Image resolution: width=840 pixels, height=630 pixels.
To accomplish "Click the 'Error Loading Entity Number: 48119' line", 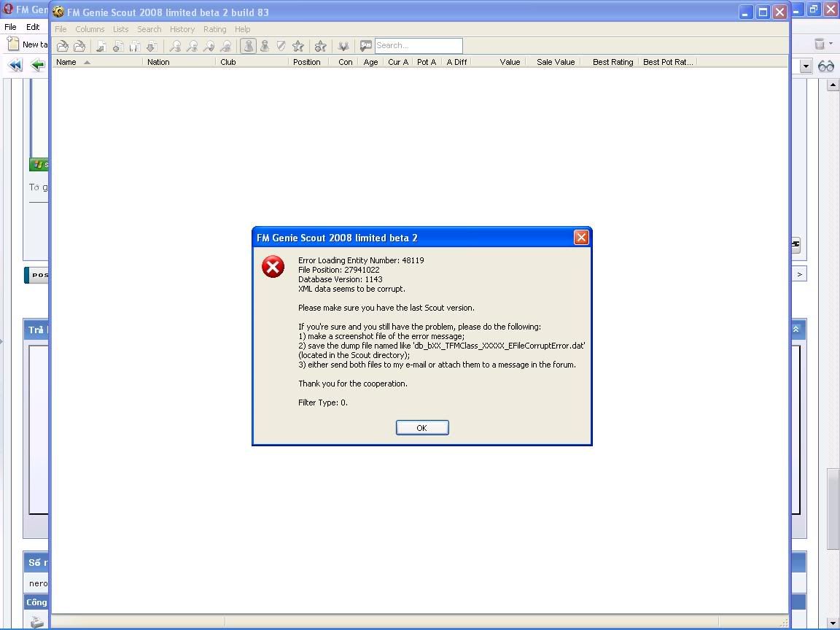I will pos(361,260).
